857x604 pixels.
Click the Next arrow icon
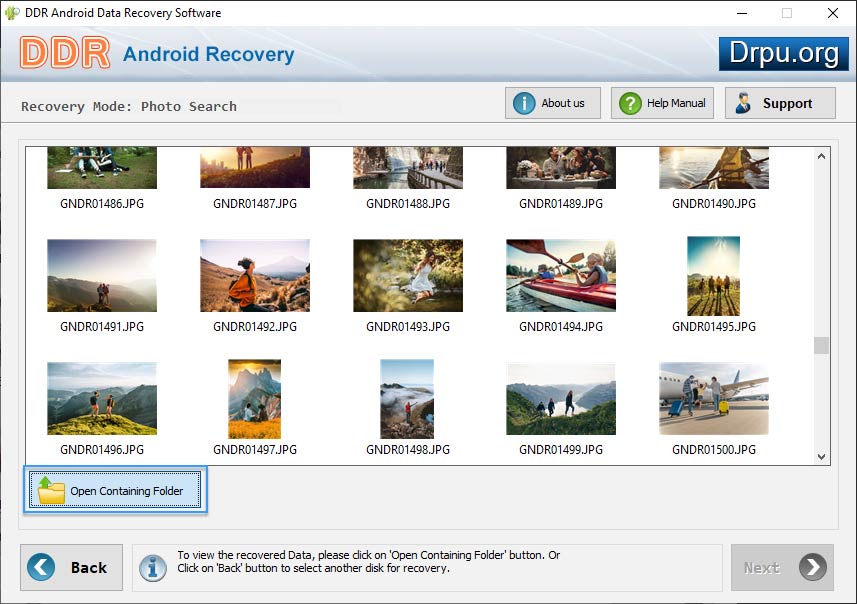813,567
